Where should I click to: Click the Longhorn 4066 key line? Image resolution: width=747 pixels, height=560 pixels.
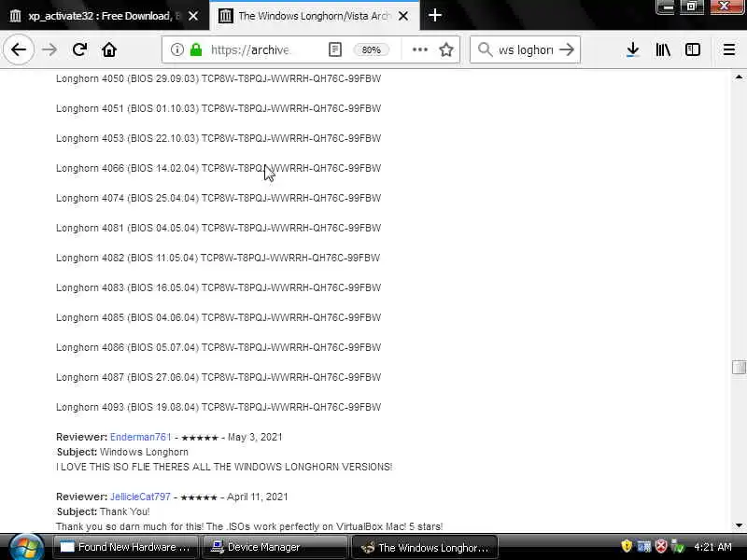click(x=218, y=168)
